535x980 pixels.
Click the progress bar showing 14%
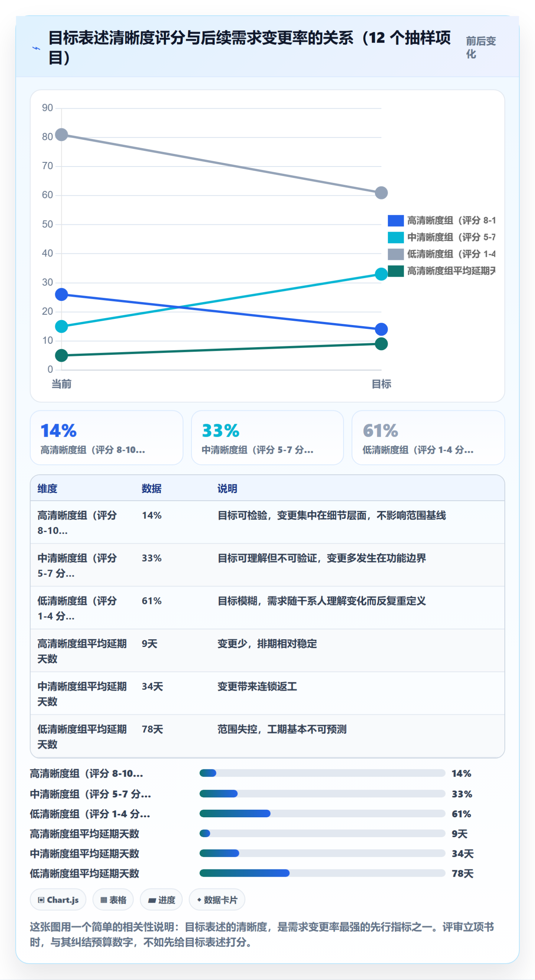pos(322,773)
